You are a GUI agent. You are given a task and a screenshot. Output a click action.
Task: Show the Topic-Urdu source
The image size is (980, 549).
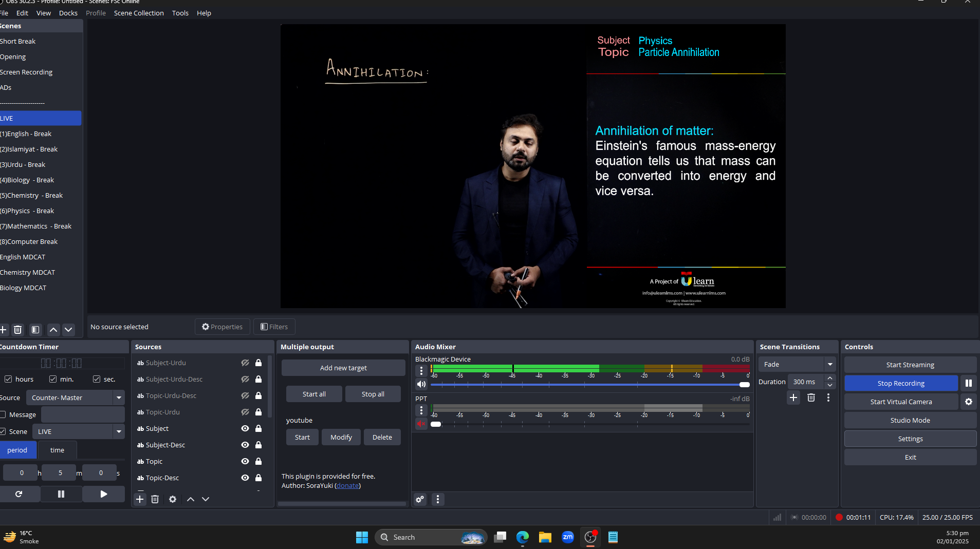[x=245, y=412]
